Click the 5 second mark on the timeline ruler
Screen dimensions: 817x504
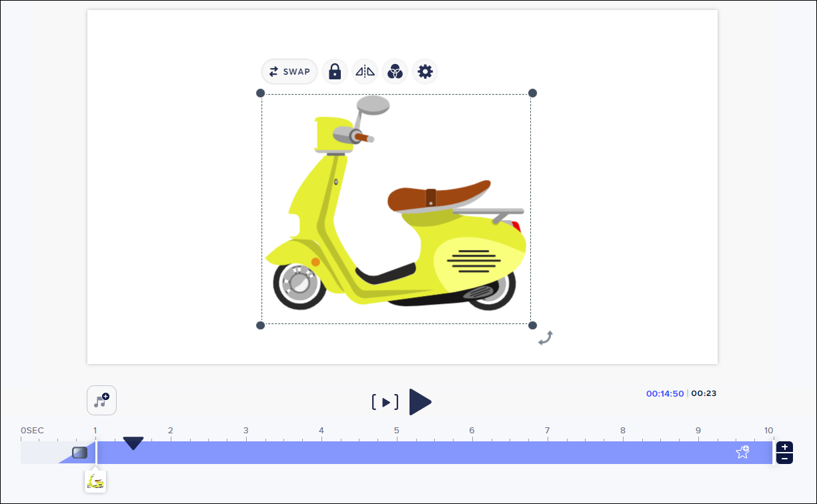396,431
